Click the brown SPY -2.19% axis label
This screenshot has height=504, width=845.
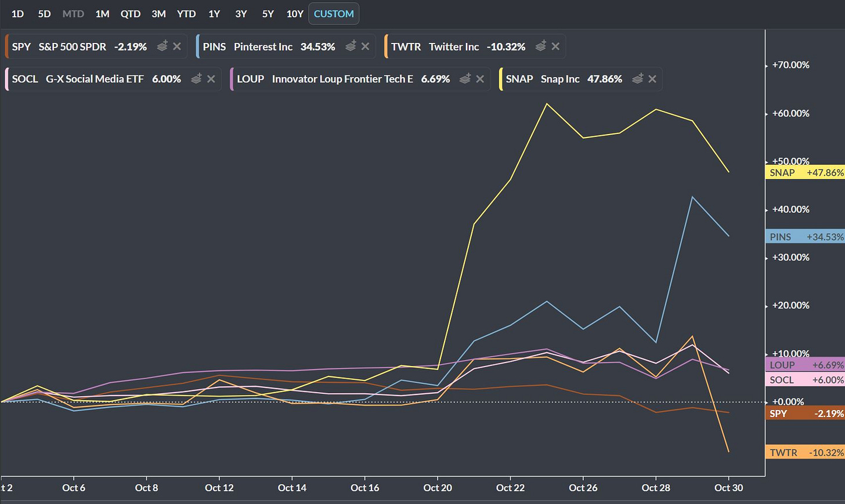[805, 414]
